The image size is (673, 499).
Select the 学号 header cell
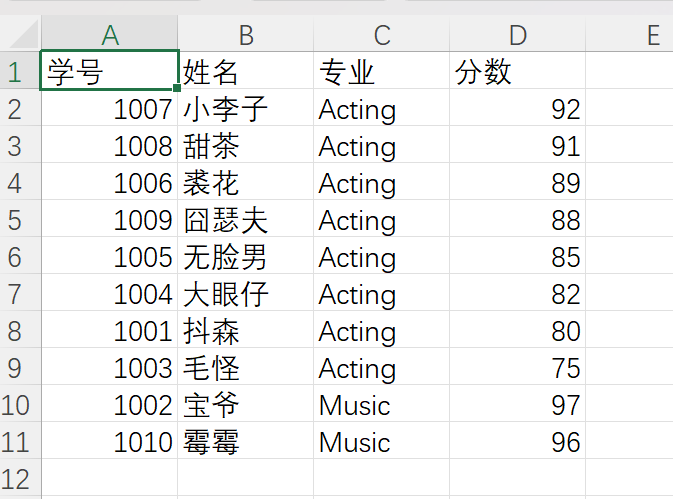(x=110, y=72)
